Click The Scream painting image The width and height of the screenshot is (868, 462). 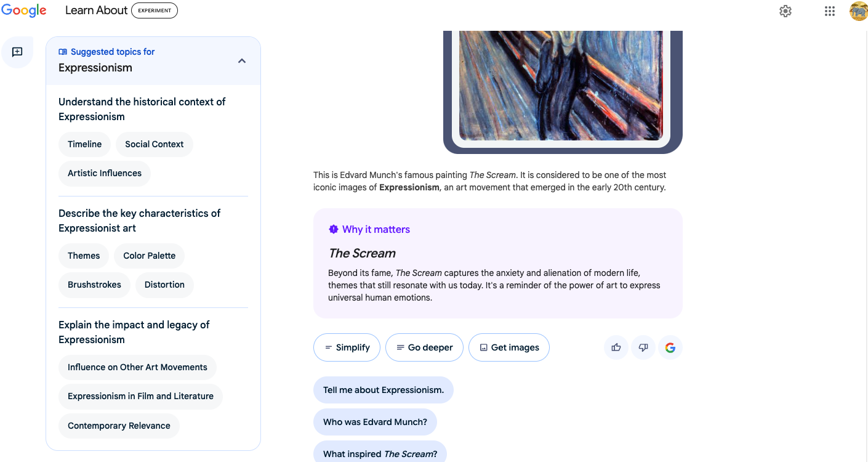tap(561, 80)
